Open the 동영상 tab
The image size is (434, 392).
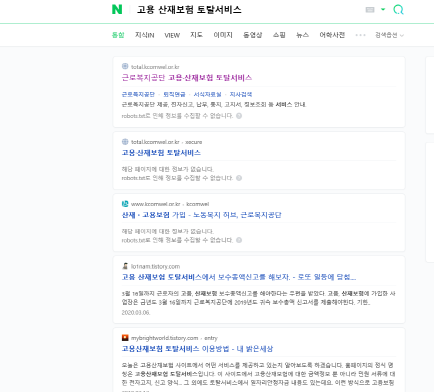click(253, 35)
